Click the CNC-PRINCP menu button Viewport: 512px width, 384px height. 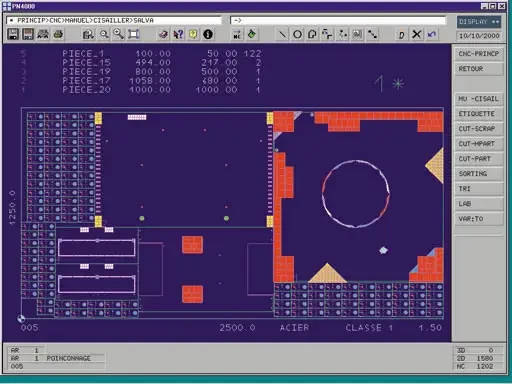(x=479, y=54)
